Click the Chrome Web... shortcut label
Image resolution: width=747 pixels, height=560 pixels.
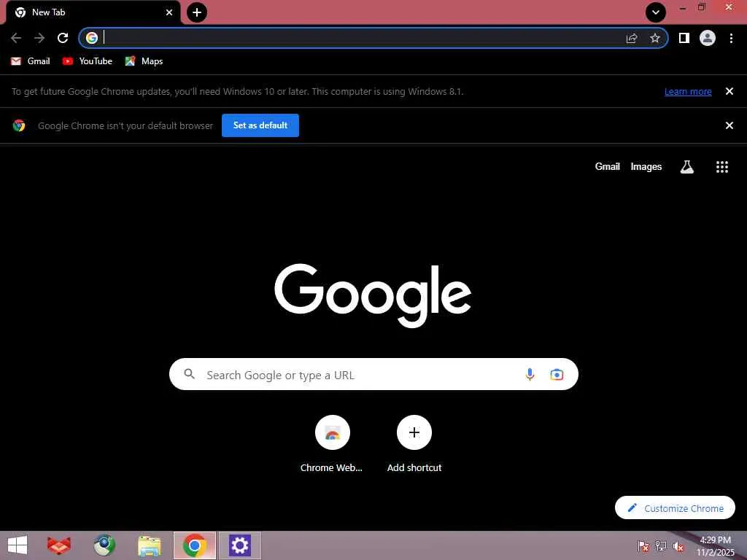tap(331, 467)
